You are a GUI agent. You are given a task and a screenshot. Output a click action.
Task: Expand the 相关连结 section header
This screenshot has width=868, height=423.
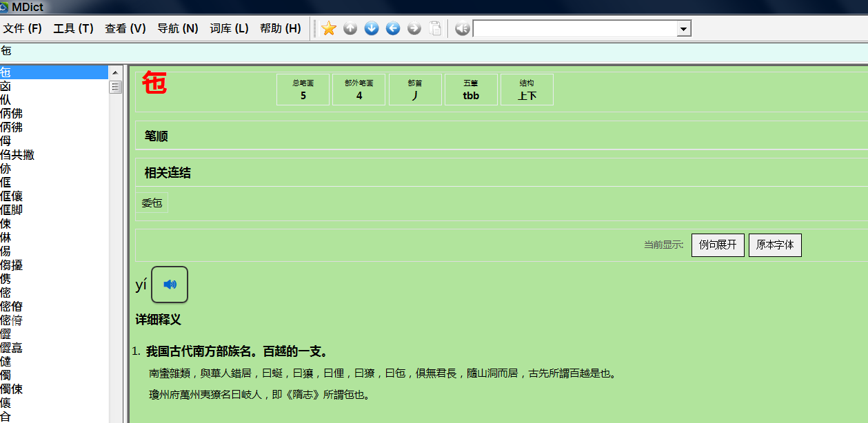168,173
